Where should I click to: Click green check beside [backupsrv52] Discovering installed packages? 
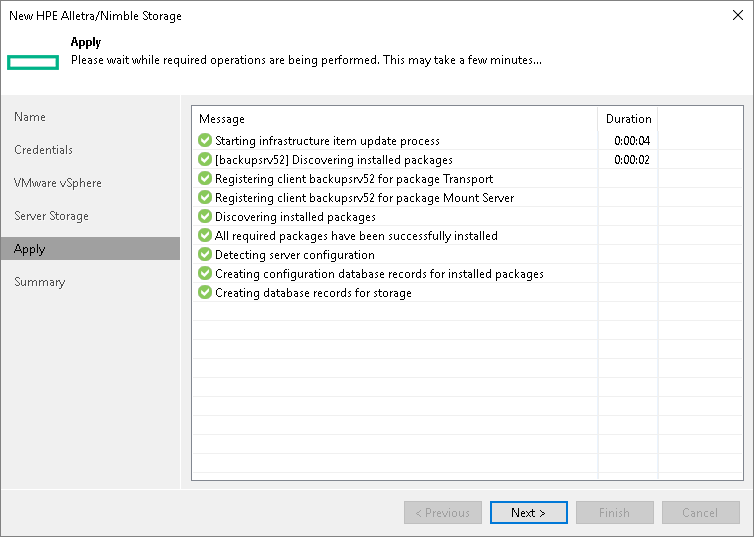[205, 159]
